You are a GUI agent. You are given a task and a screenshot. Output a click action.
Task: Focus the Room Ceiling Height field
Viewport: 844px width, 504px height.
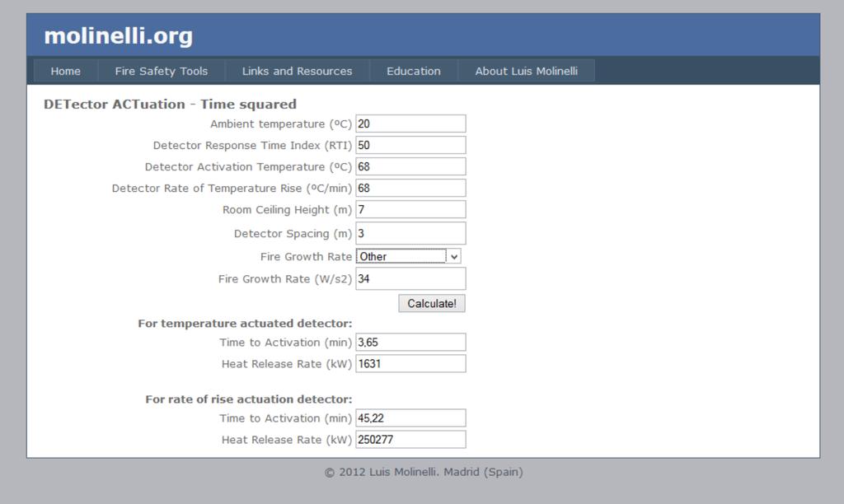[410, 210]
